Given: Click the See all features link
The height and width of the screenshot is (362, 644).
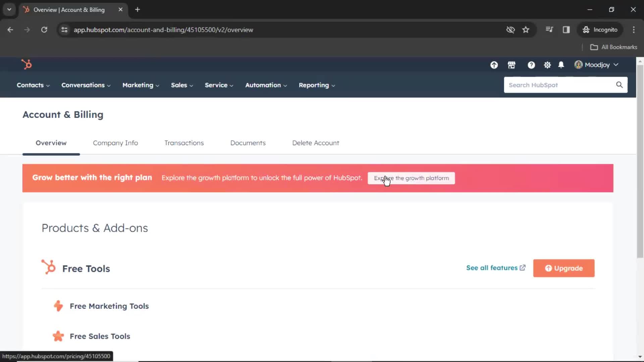Looking at the screenshot, I should tap(496, 268).
